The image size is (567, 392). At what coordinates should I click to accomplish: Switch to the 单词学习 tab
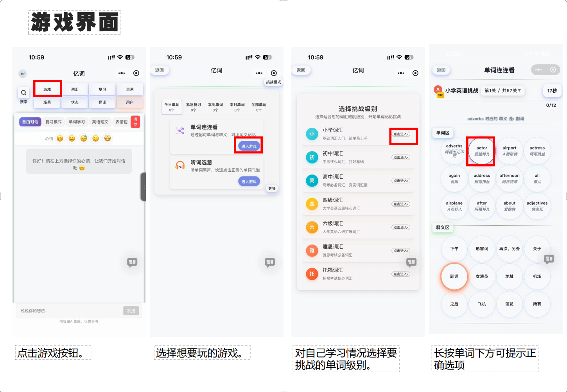click(77, 122)
